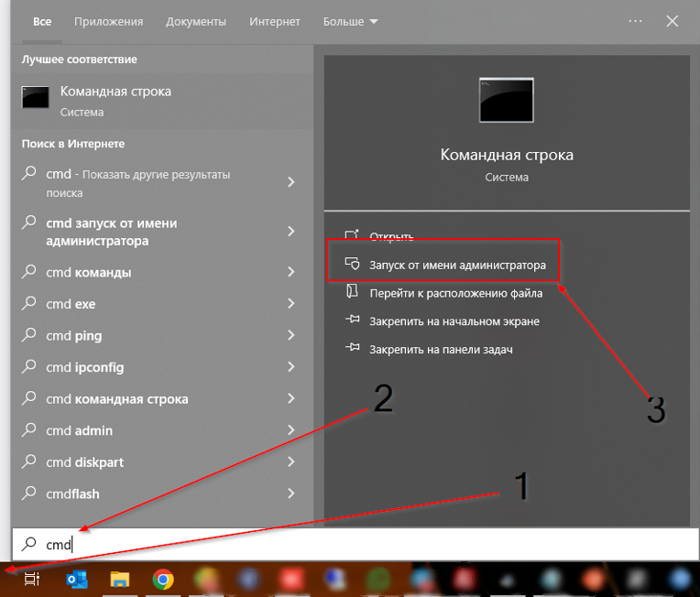The height and width of the screenshot is (597, 700).
Task: Click pin icon for начальном экране
Action: [352, 320]
